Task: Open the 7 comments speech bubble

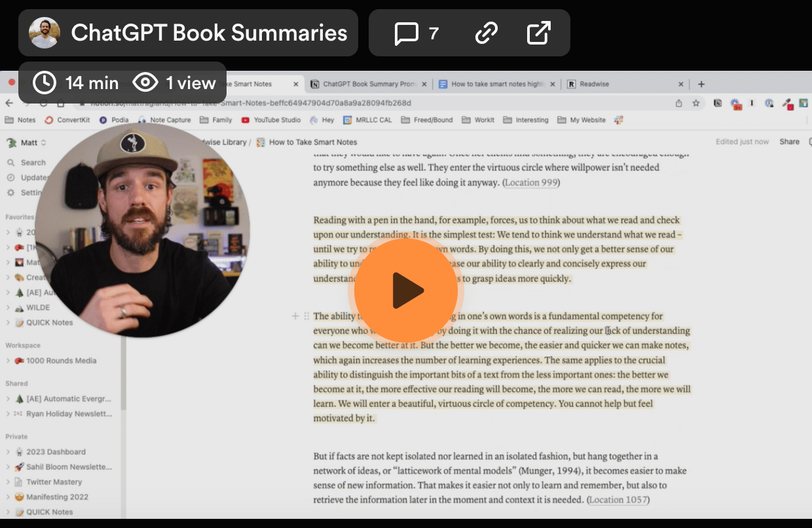Action: tap(406, 33)
